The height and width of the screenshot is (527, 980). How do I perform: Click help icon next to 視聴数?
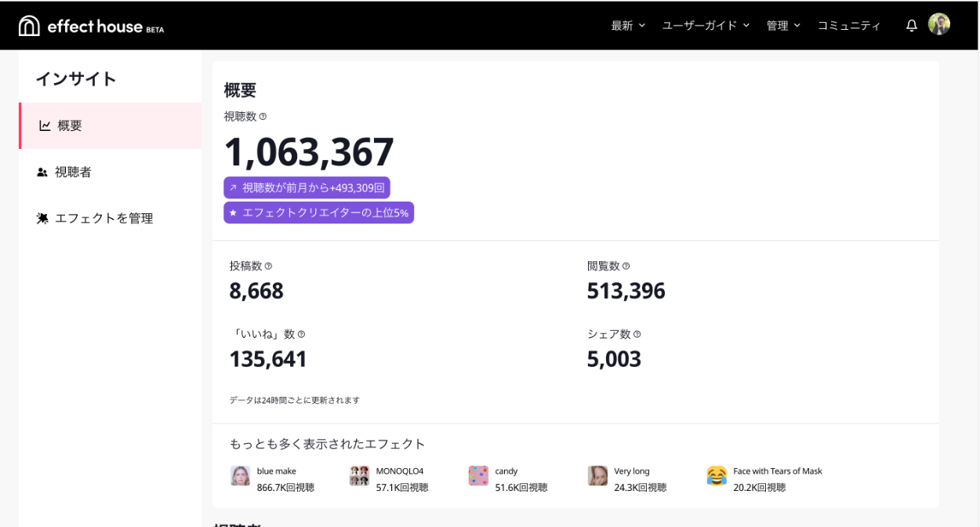pos(263,117)
